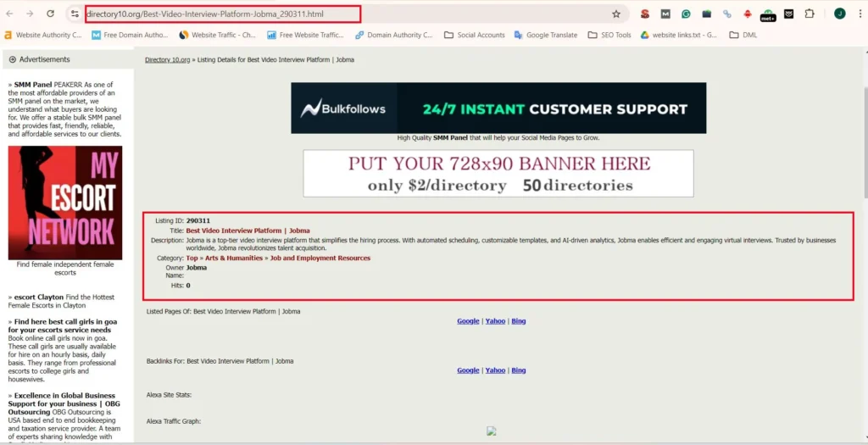Go forward to the next page

(30, 14)
